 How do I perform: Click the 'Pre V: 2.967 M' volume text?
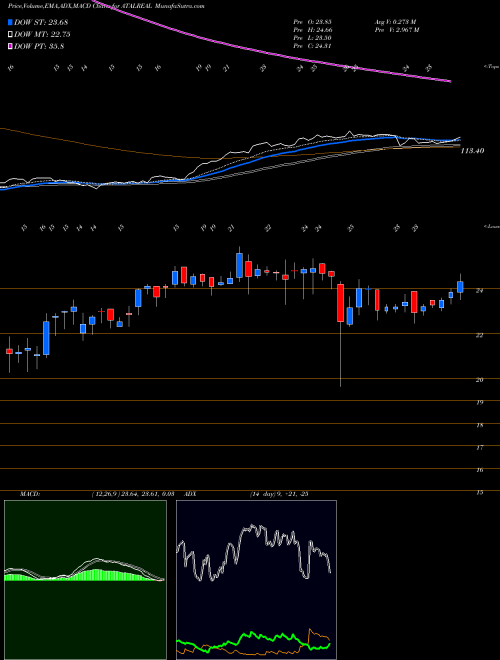397,30
